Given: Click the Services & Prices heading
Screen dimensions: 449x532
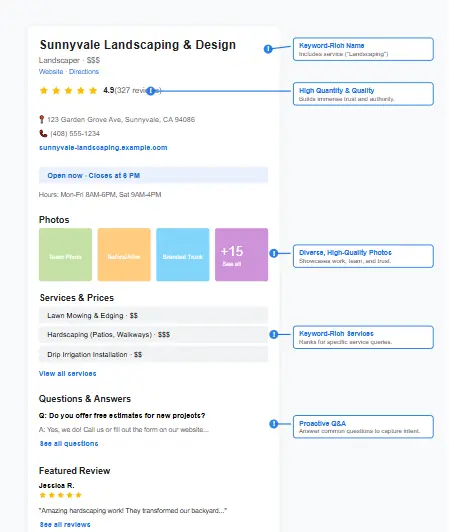Looking at the screenshot, I should (x=77, y=298).
